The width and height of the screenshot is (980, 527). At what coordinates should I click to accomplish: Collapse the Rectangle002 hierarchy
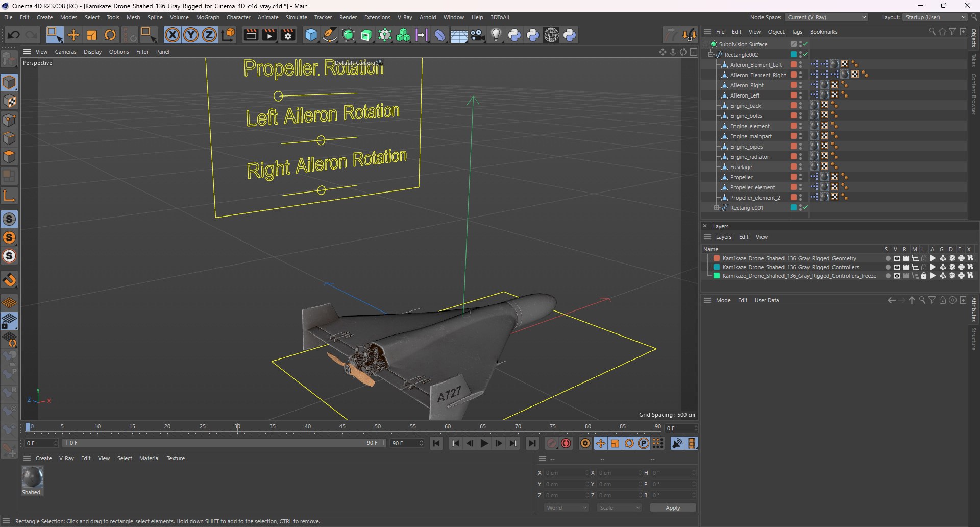pyautogui.click(x=711, y=55)
